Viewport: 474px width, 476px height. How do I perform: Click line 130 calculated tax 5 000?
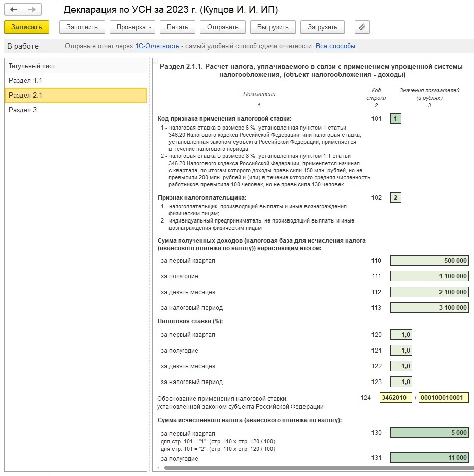(429, 433)
